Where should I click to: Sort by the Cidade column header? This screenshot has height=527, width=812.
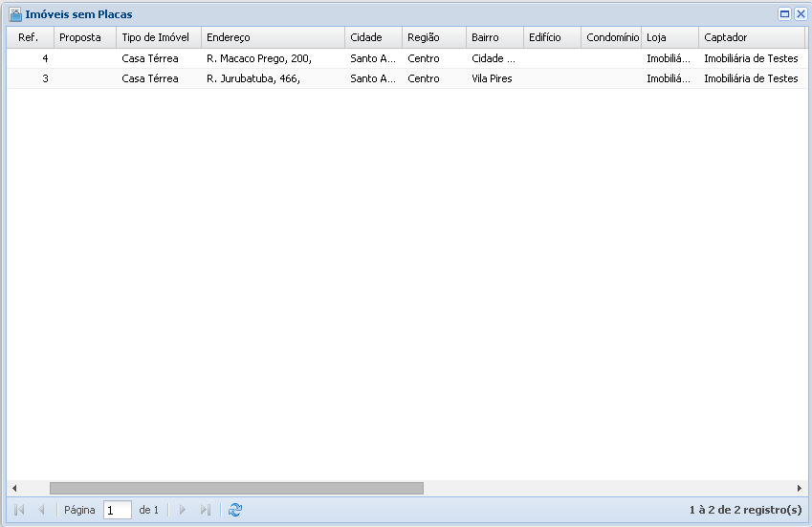(x=373, y=37)
